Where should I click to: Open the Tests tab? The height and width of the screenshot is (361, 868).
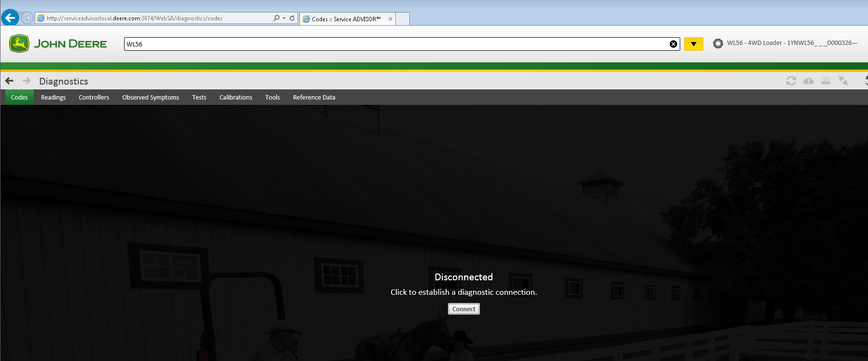tap(199, 97)
